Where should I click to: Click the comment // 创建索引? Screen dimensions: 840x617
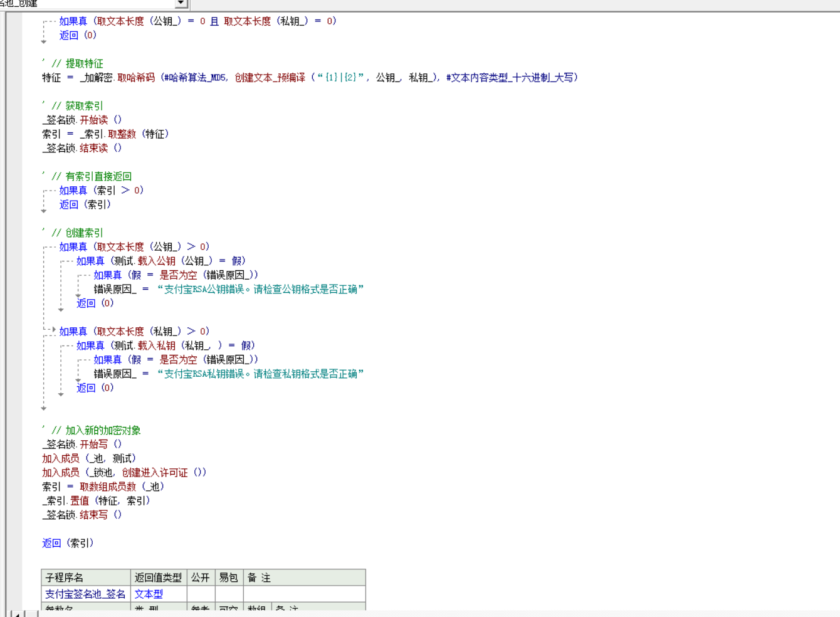pos(78,233)
